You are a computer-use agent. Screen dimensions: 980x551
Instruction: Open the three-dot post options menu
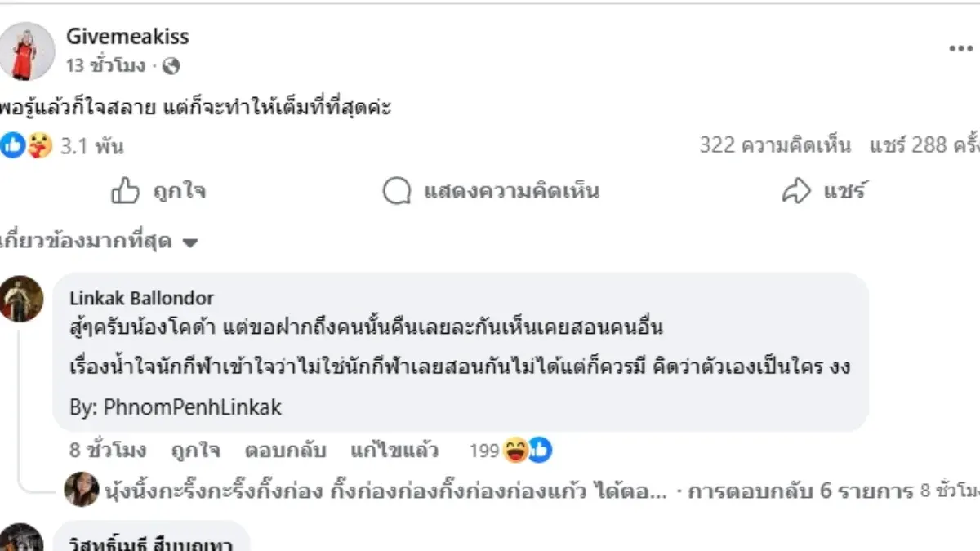point(960,49)
